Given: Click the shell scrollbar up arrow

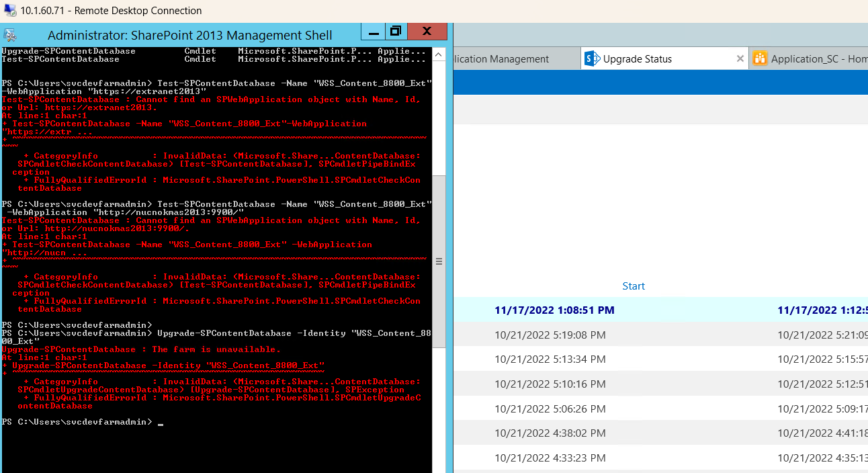Looking at the screenshot, I should (438, 53).
